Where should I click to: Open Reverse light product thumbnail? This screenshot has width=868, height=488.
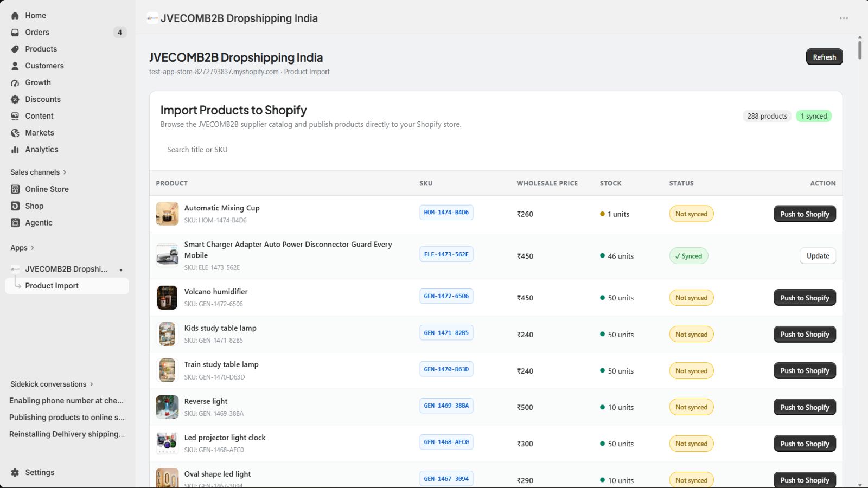click(x=167, y=407)
